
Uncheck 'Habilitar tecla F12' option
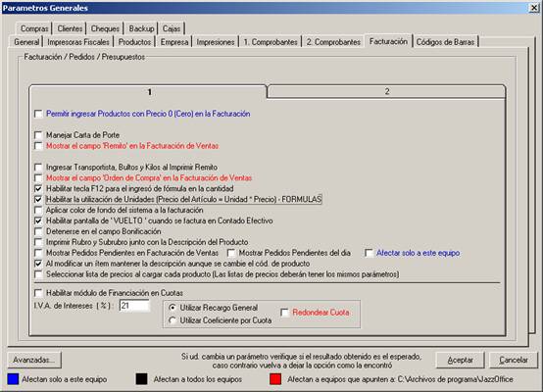pyautogui.click(x=38, y=189)
